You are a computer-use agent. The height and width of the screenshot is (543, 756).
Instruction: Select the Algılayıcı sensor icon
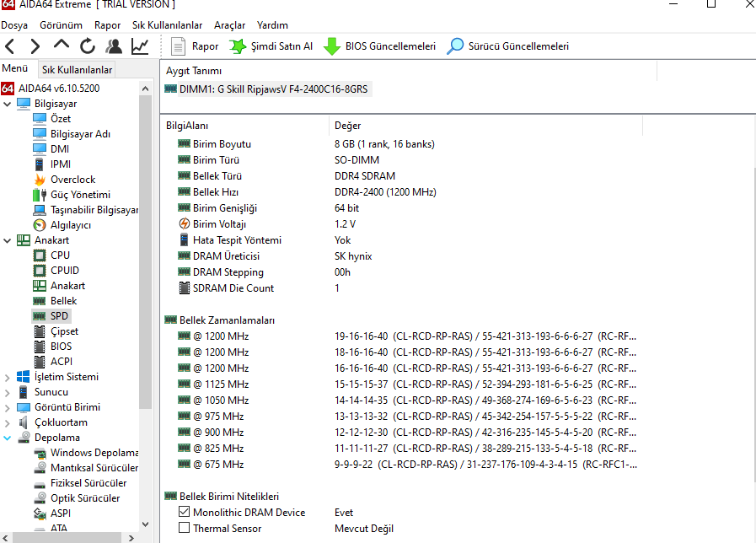(x=40, y=225)
